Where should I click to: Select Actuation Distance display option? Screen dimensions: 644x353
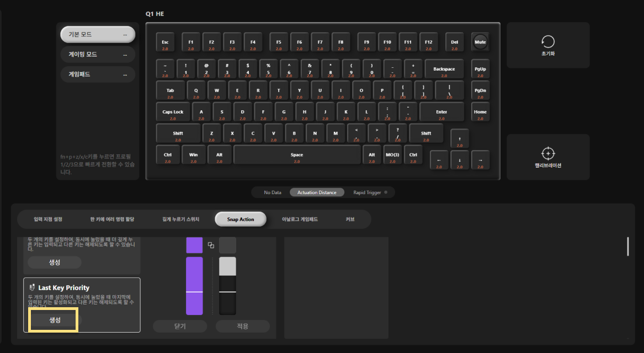pos(317,192)
